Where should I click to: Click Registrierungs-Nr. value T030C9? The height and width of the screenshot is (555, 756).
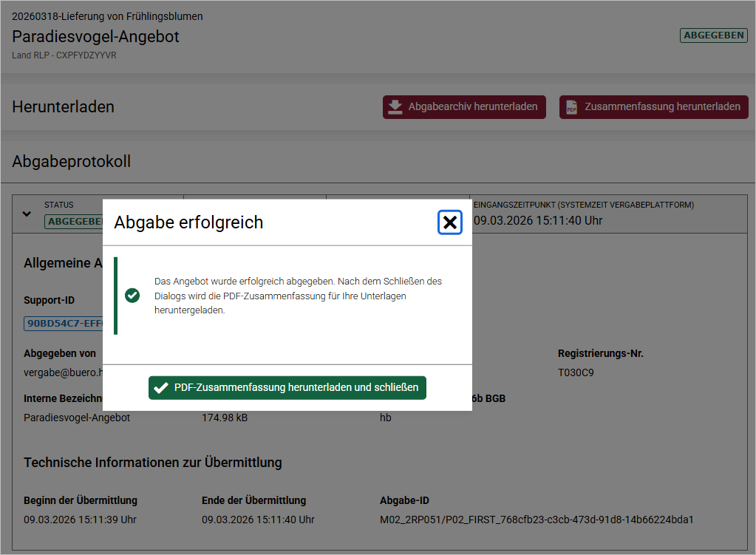pyautogui.click(x=576, y=372)
